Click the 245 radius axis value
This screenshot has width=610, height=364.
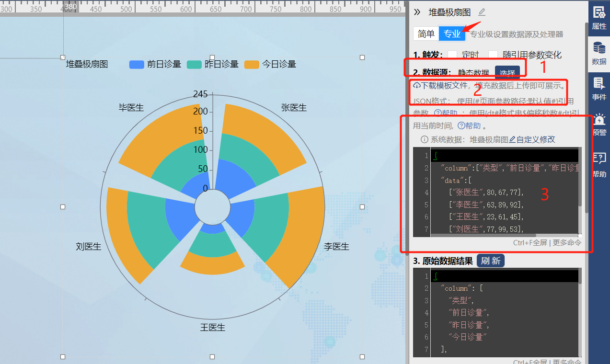pos(200,94)
